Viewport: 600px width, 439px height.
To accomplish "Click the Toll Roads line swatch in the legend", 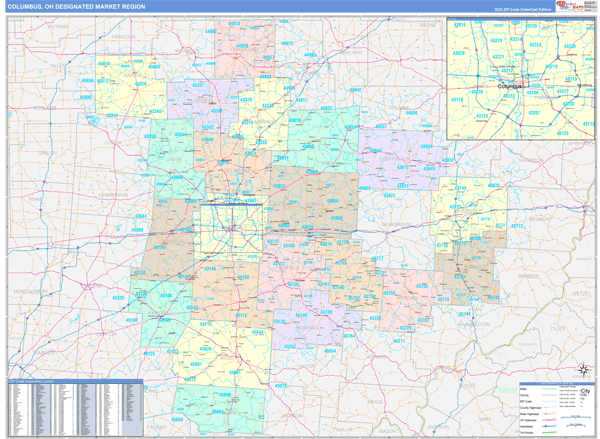I will (x=549, y=432).
